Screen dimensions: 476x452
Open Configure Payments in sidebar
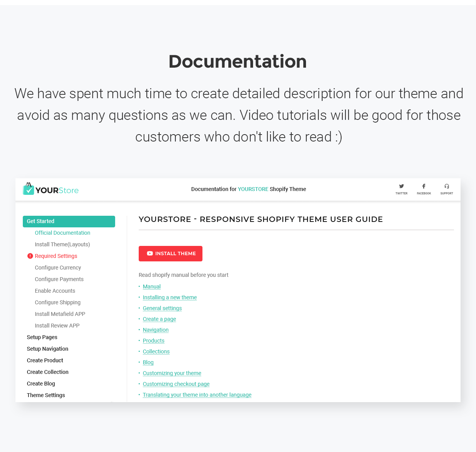pos(59,279)
